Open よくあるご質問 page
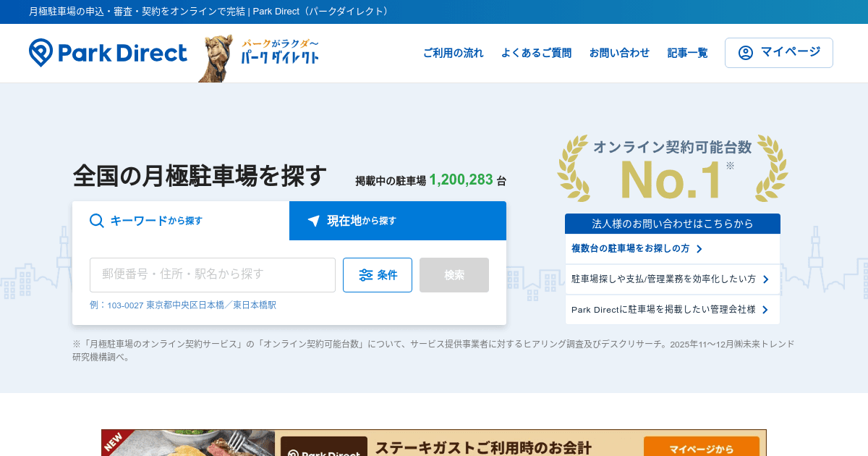The image size is (868, 456). click(536, 53)
